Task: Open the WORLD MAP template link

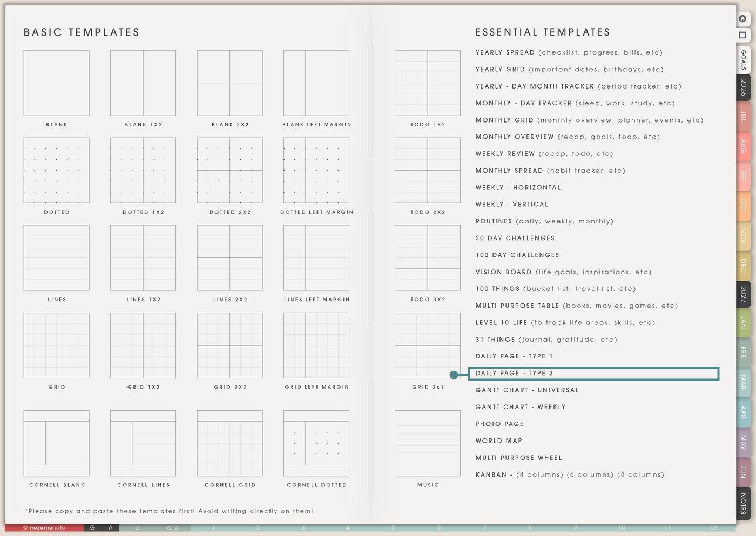Action: click(x=499, y=440)
